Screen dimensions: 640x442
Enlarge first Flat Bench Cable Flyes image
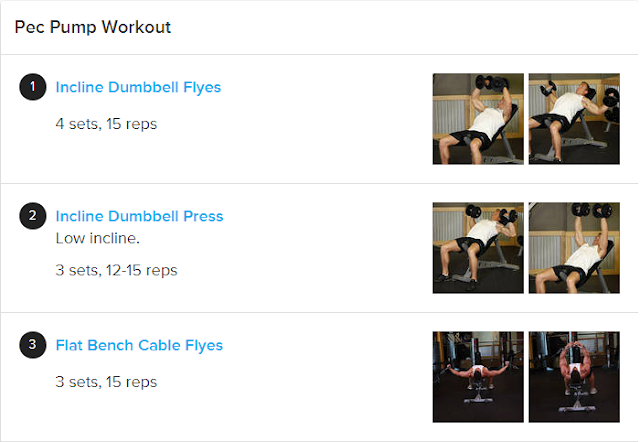pyautogui.click(x=478, y=376)
